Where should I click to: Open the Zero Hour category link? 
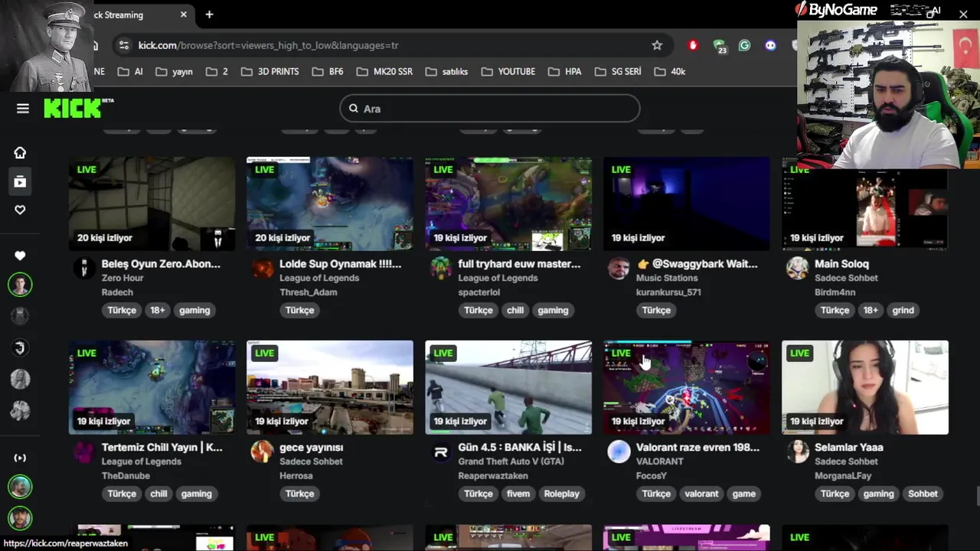[x=122, y=278]
